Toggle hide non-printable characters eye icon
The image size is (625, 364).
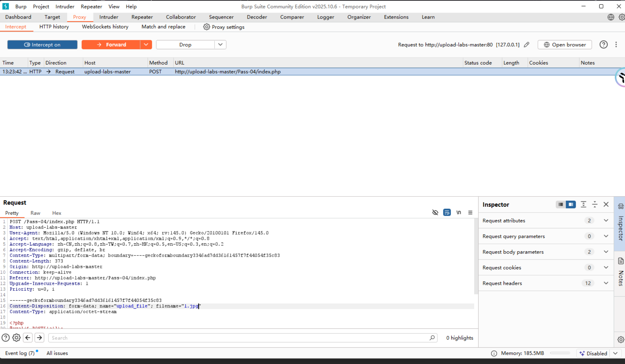point(435,213)
